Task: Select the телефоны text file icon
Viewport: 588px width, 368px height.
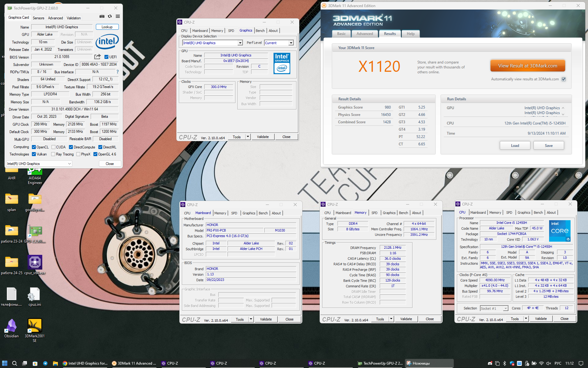Action: [x=12, y=297]
